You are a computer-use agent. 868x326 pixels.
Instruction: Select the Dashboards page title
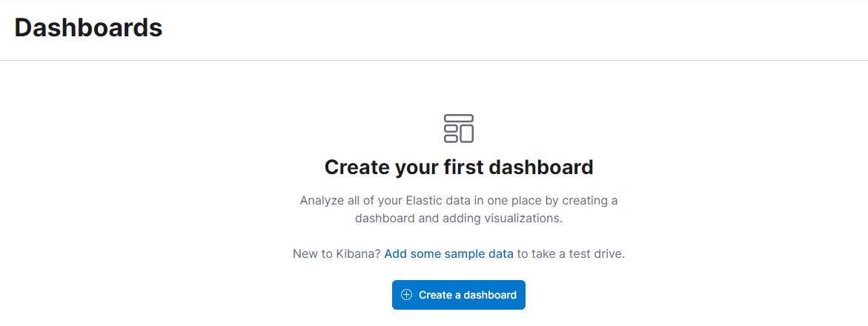tap(88, 27)
